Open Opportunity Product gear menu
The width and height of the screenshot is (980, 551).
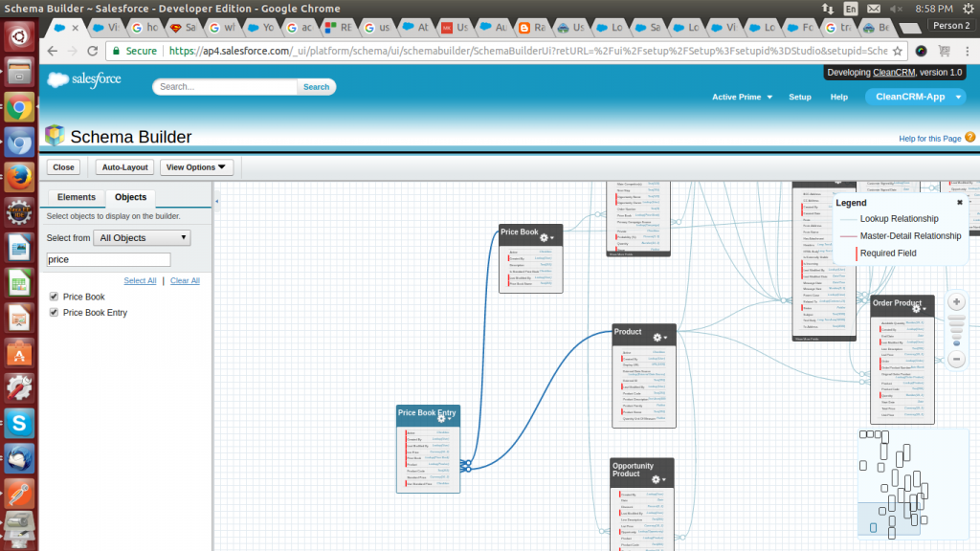[657, 479]
